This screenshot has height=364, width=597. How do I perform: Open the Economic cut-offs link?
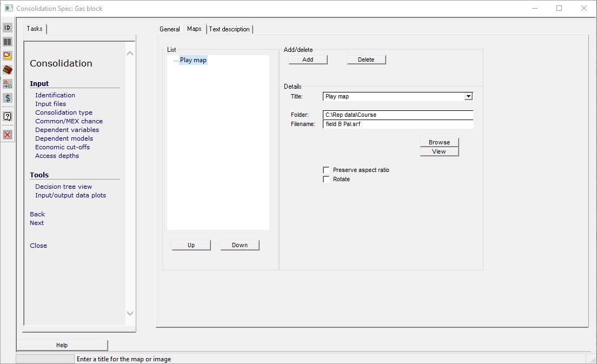pos(63,147)
